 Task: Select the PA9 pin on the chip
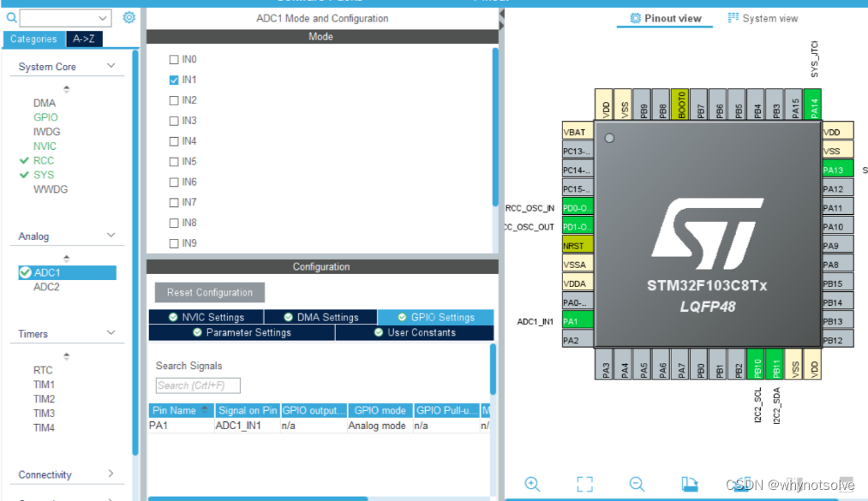click(837, 246)
